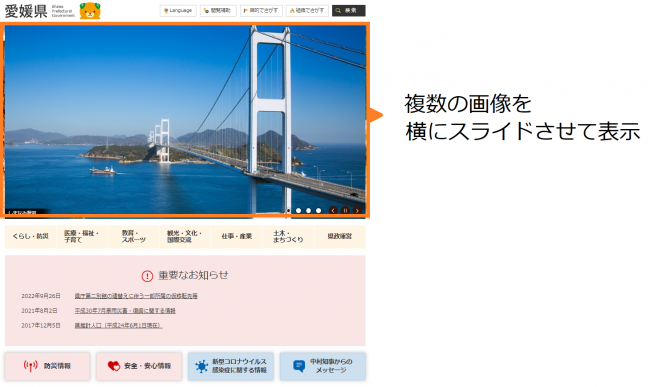Open the くらし・防災 category tab
650x387 pixels.
[x=31, y=237]
